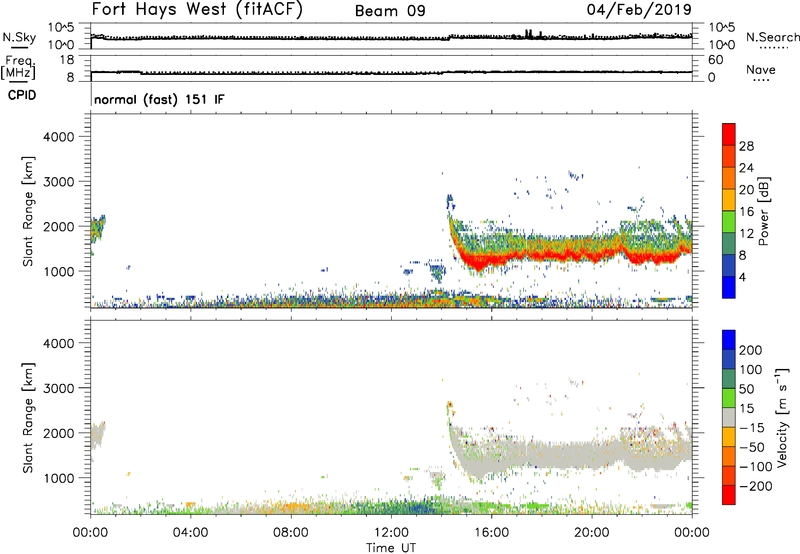Click red high-power scatter band near 16:00
The image size is (800, 554).
click(490, 259)
